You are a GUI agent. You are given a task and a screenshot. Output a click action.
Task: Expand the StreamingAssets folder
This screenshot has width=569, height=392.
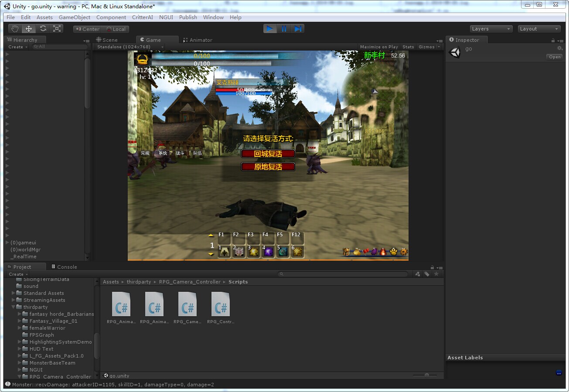[x=14, y=300]
